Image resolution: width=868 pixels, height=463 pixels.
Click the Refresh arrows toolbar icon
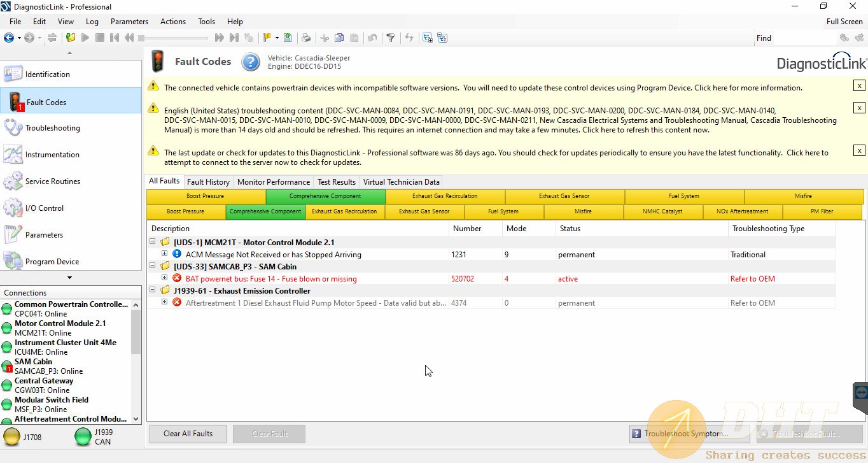tap(409, 38)
